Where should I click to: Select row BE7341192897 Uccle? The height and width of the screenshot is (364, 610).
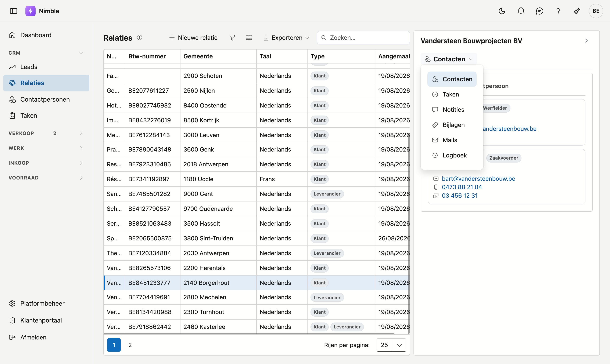coord(256,179)
